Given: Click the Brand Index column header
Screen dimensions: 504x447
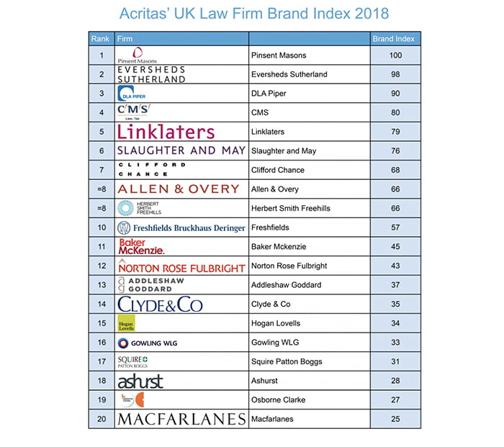Looking at the screenshot, I should tap(393, 39).
